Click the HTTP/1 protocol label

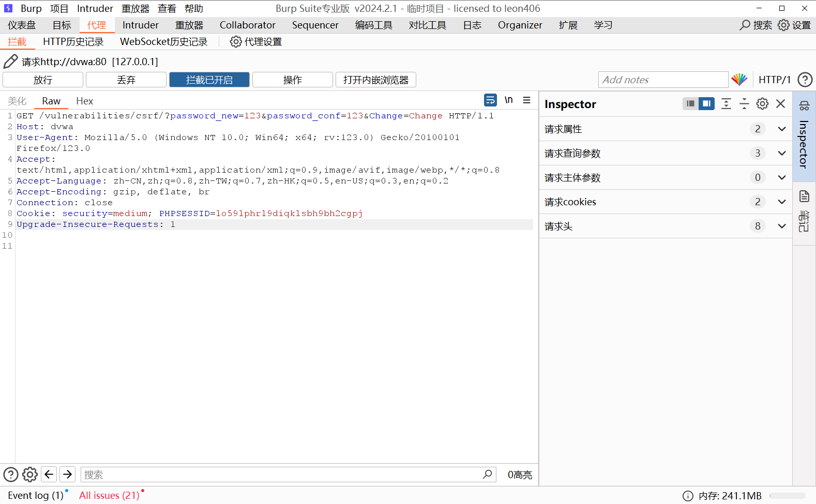tap(775, 80)
